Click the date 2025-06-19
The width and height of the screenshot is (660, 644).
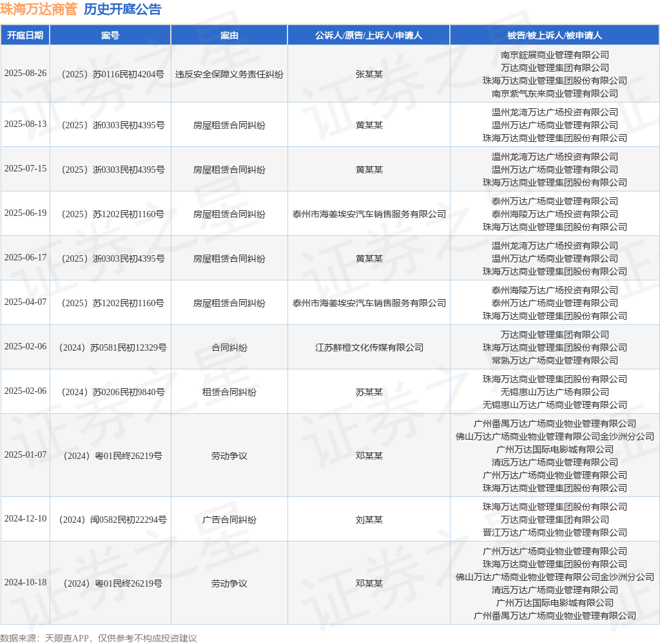pos(25,213)
